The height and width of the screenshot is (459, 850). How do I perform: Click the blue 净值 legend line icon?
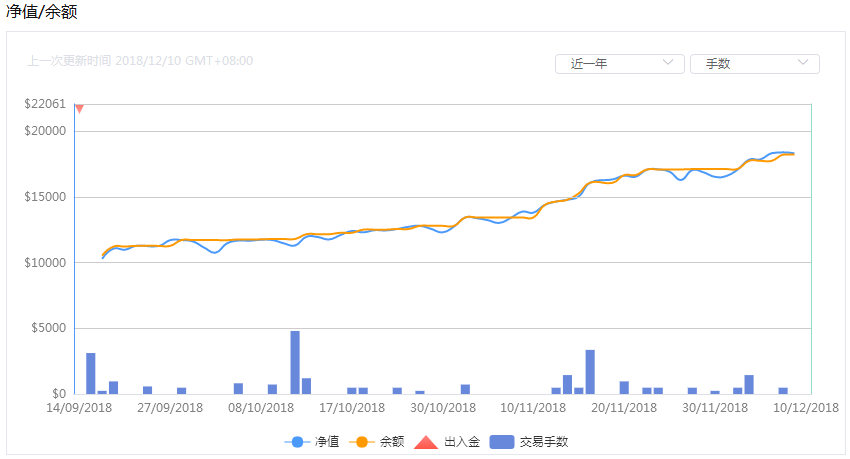[x=297, y=441]
